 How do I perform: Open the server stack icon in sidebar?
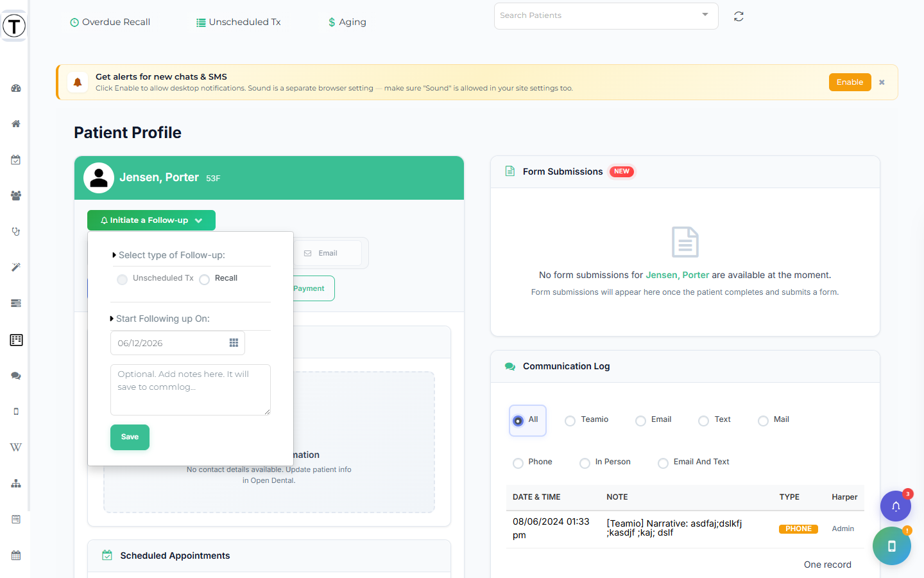click(16, 303)
